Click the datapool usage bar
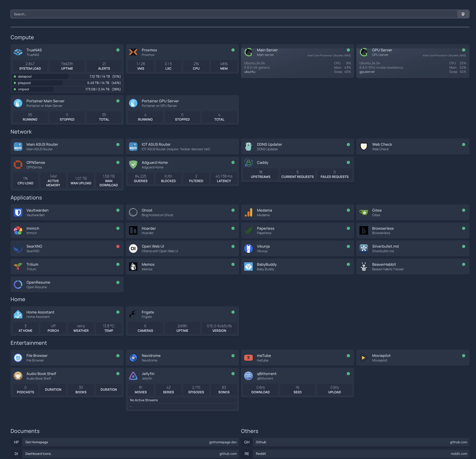476x459 pixels. pos(67,76)
